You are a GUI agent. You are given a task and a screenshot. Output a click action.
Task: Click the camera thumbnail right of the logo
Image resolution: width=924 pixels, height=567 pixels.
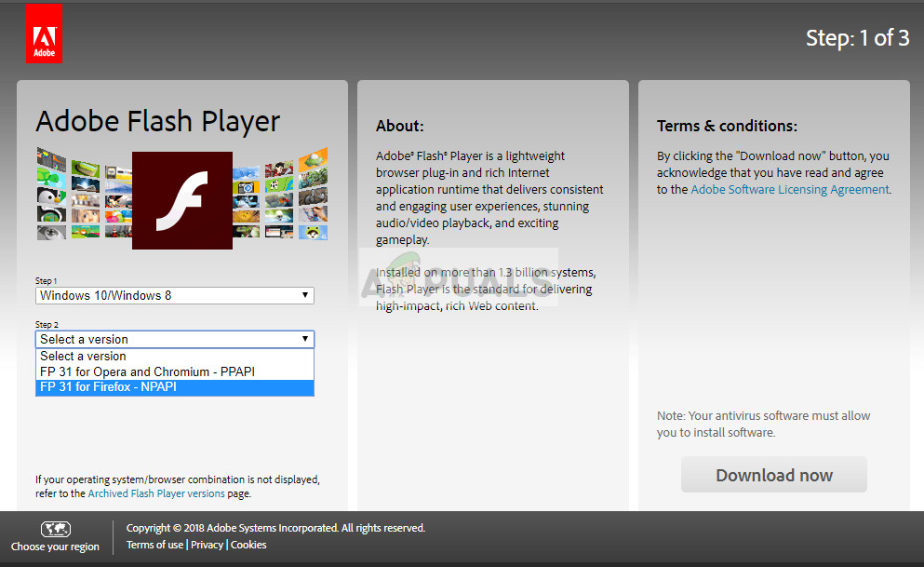coord(247,186)
